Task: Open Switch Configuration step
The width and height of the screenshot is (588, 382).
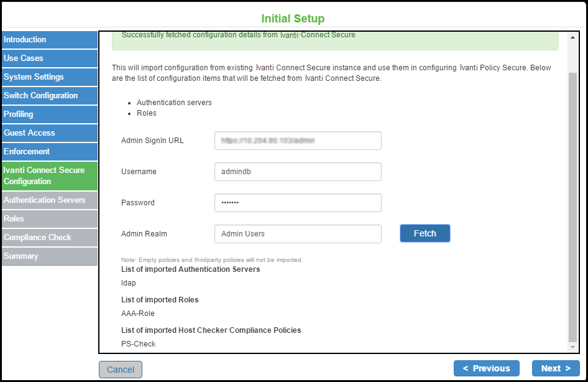Action: tap(48, 96)
